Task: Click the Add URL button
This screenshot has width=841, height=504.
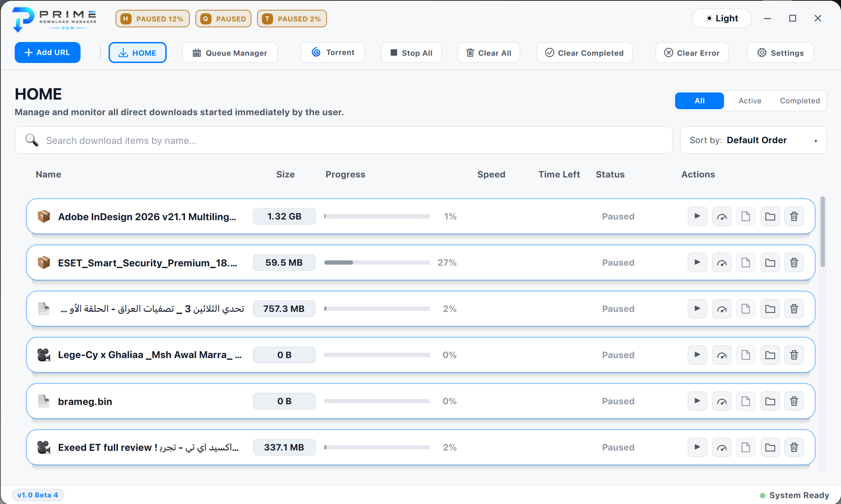Action: point(48,52)
